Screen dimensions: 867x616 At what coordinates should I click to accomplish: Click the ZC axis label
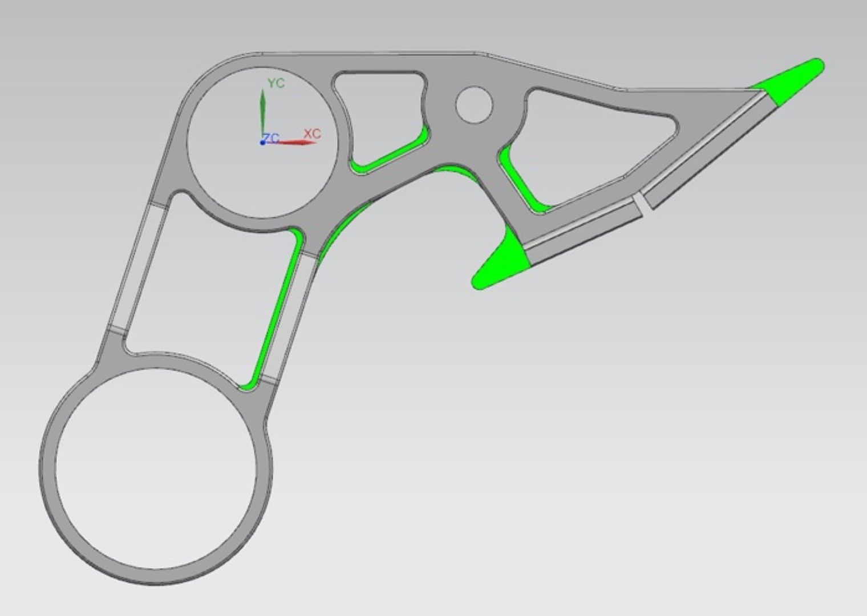[x=271, y=137]
